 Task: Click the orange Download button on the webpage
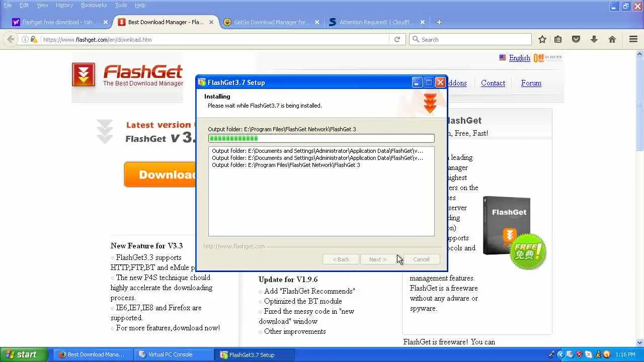point(160,174)
